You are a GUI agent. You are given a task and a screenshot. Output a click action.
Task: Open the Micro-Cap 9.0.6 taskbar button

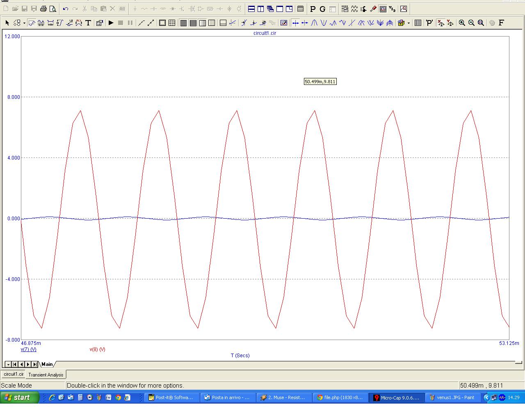[x=397, y=397]
